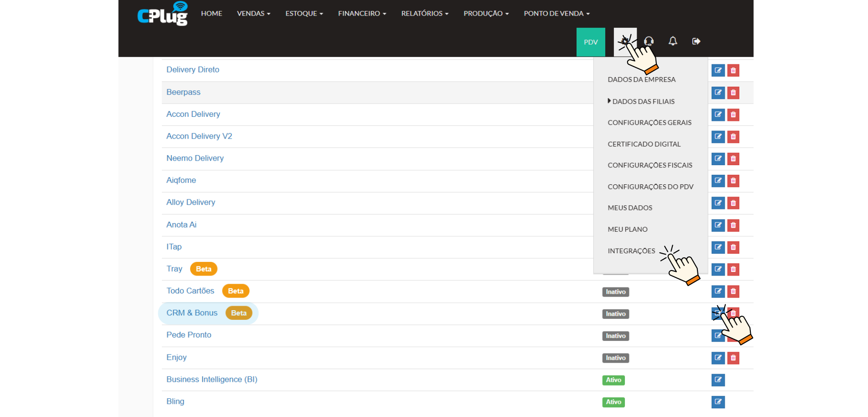
Task: Click the Inativo badge for Enjoy
Action: (616, 358)
